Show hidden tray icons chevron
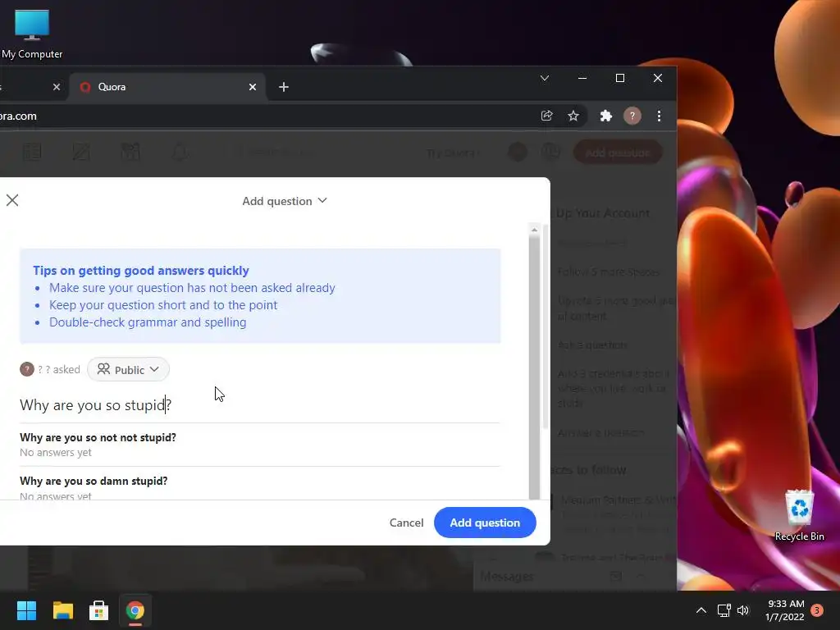 coord(701,610)
